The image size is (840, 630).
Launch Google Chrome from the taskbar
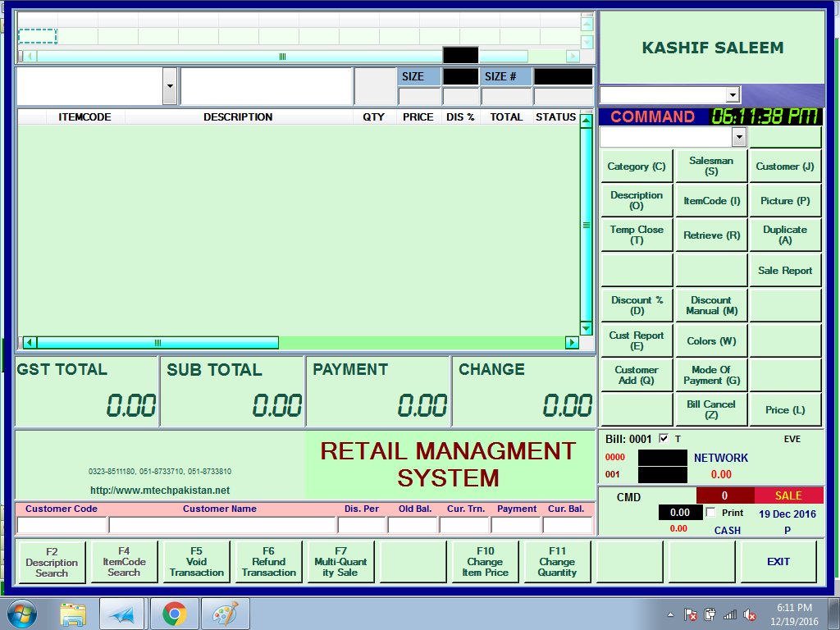(173, 614)
